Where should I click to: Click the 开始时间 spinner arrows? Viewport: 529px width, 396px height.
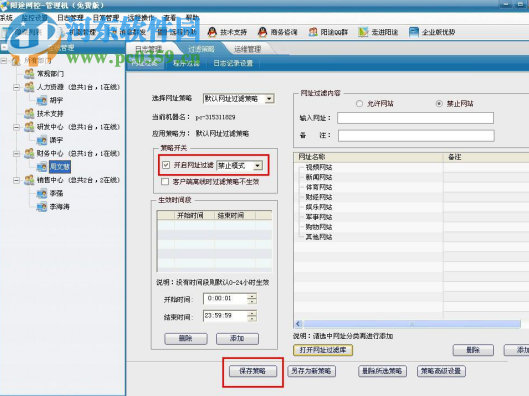(252, 299)
